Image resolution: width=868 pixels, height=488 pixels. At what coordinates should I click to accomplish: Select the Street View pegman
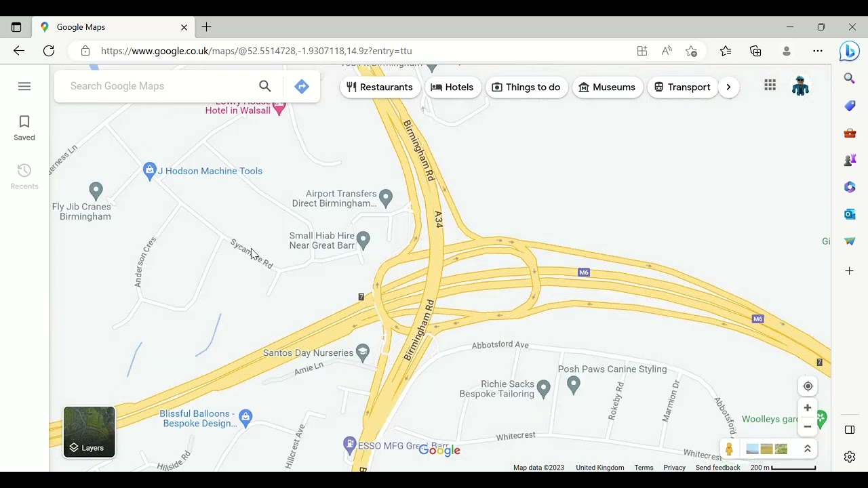(730, 449)
